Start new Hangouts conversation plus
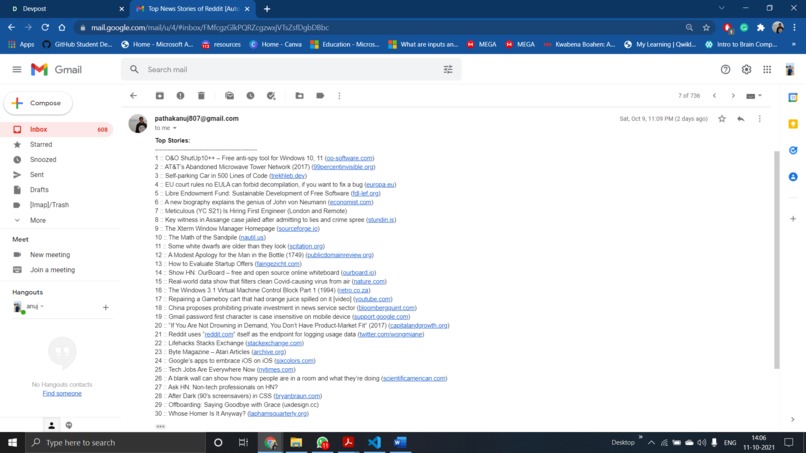806x453 pixels. [x=105, y=307]
